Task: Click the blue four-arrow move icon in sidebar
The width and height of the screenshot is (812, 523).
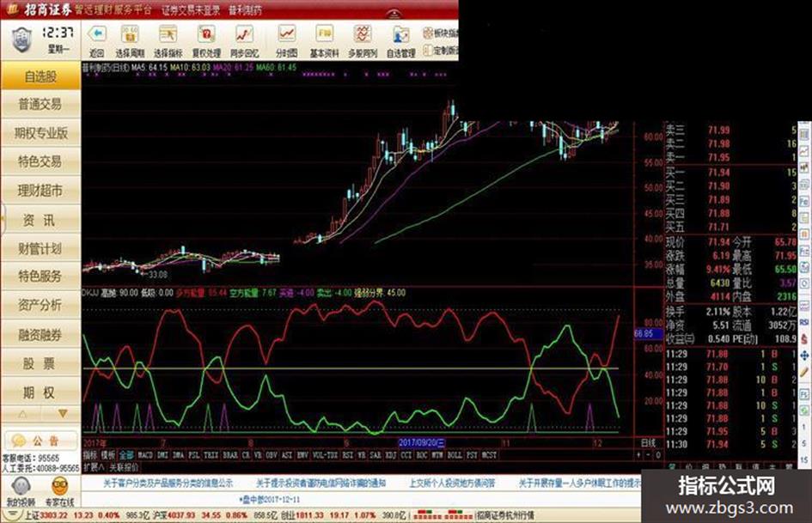Action: pos(804,356)
